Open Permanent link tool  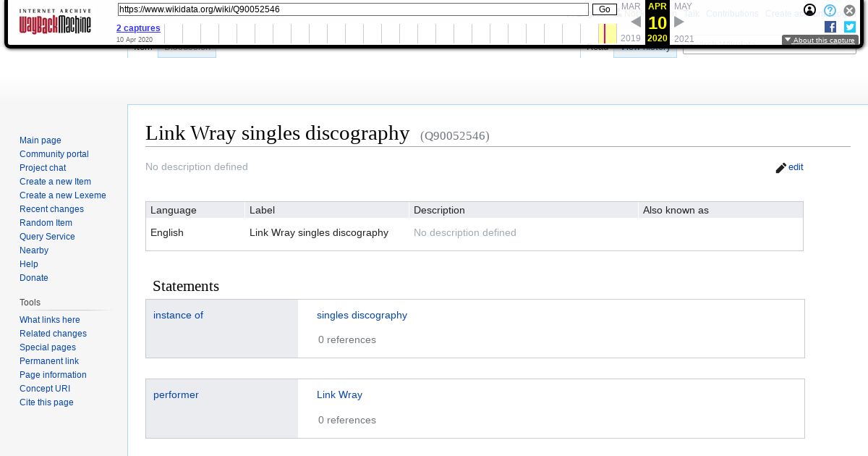click(x=49, y=361)
